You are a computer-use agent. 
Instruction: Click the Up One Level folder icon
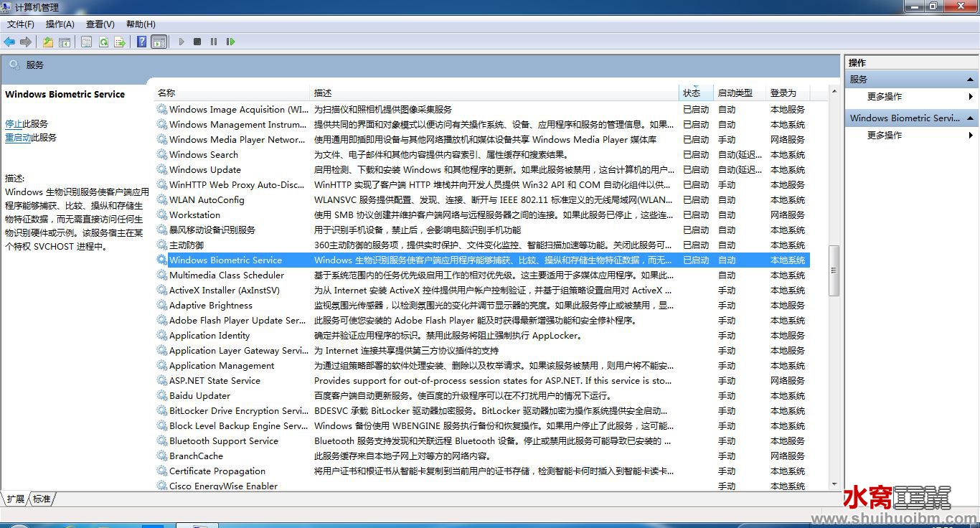pyautogui.click(x=48, y=42)
